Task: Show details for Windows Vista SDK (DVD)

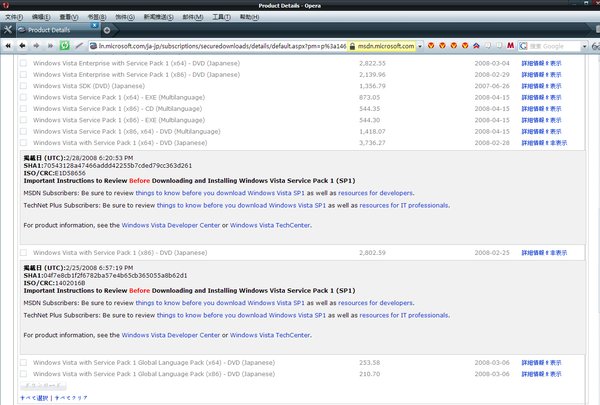Action: click(541, 86)
